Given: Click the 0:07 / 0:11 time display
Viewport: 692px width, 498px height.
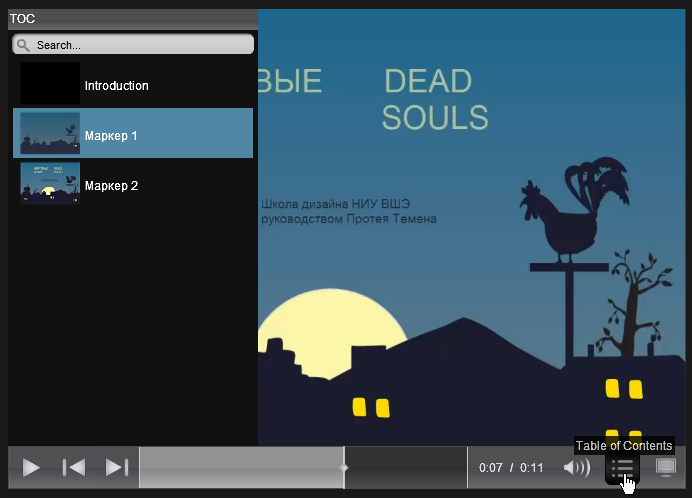Looking at the screenshot, I should [511, 468].
